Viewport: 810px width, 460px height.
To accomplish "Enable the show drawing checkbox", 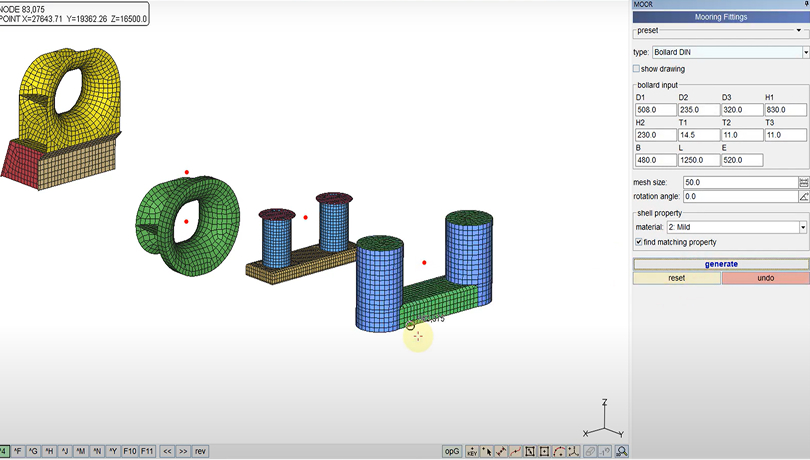I will (x=637, y=69).
